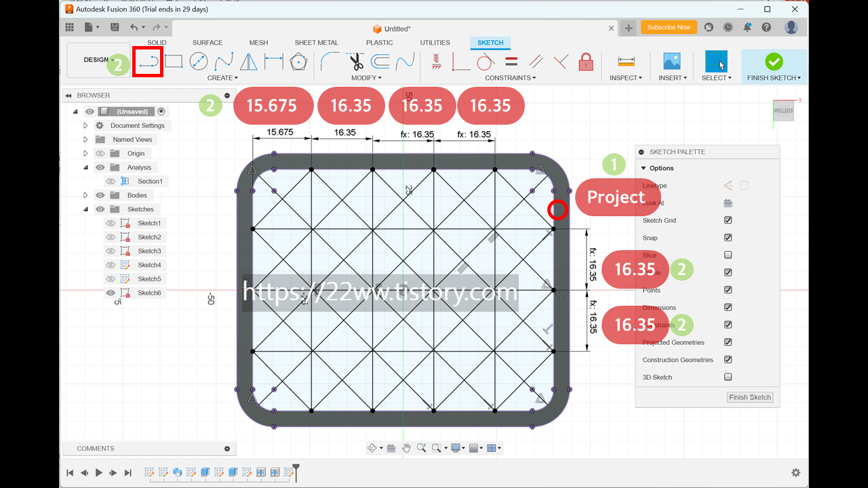This screenshot has width=868, height=488.
Task: Click the Finish Sketch button in palette
Action: (750, 397)
